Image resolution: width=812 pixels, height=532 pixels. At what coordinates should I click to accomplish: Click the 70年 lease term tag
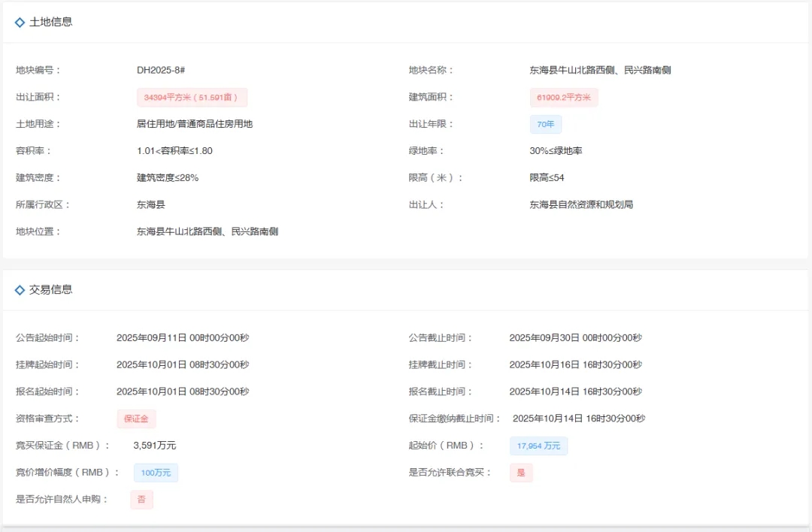coord(545,124)
